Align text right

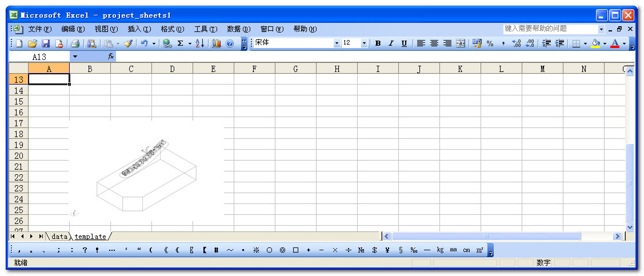[447, 43]
